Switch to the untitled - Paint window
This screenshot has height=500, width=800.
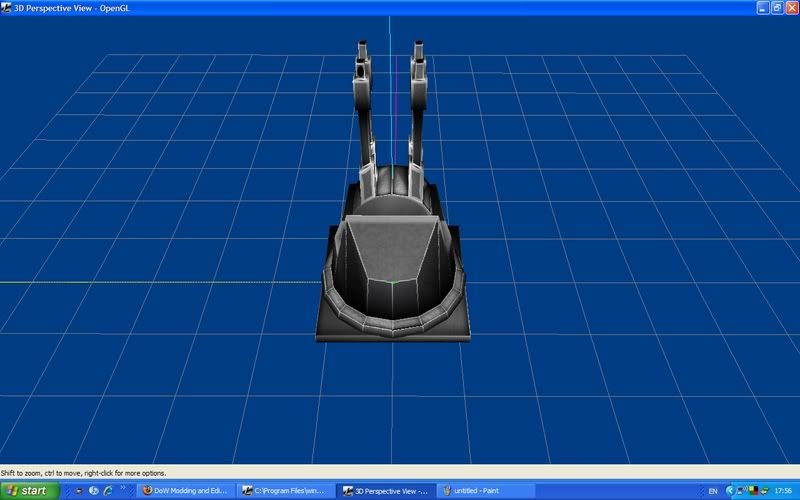[484, 491]
